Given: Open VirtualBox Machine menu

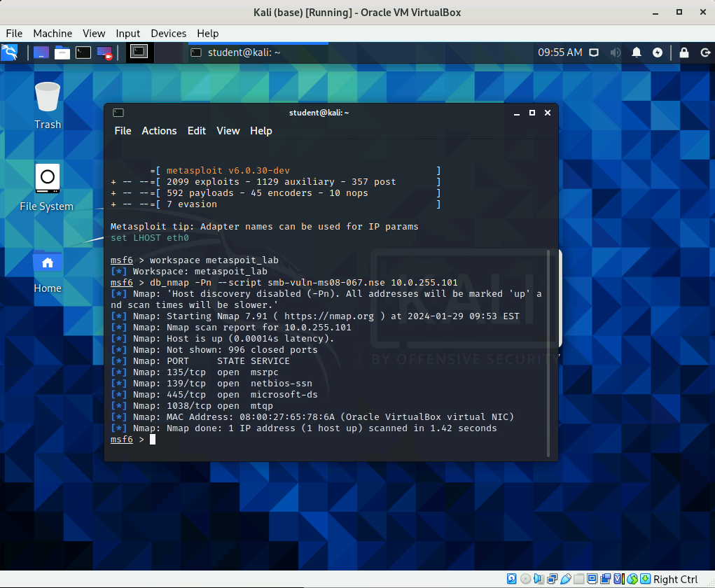Looking at the screenshot, I should click(x=53, y=34).
